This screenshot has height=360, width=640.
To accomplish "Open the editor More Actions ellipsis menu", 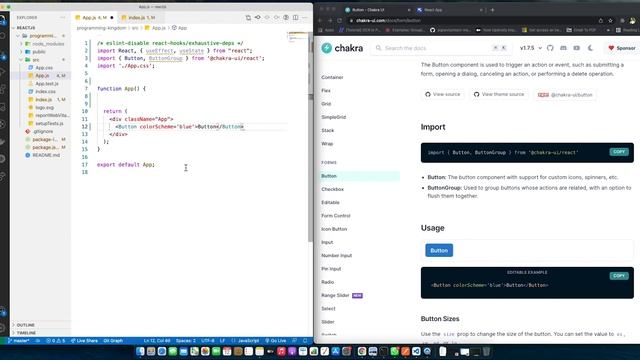I will 305,18.
